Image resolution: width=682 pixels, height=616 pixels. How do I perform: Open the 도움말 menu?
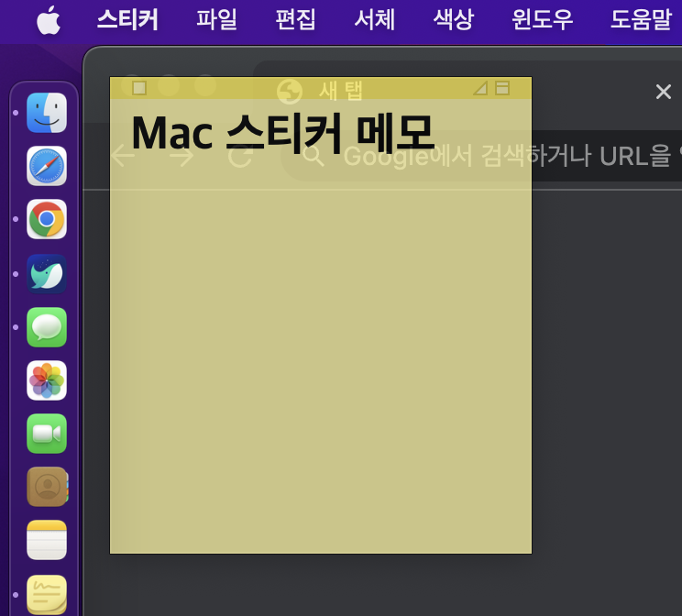(x=641, y=20)
